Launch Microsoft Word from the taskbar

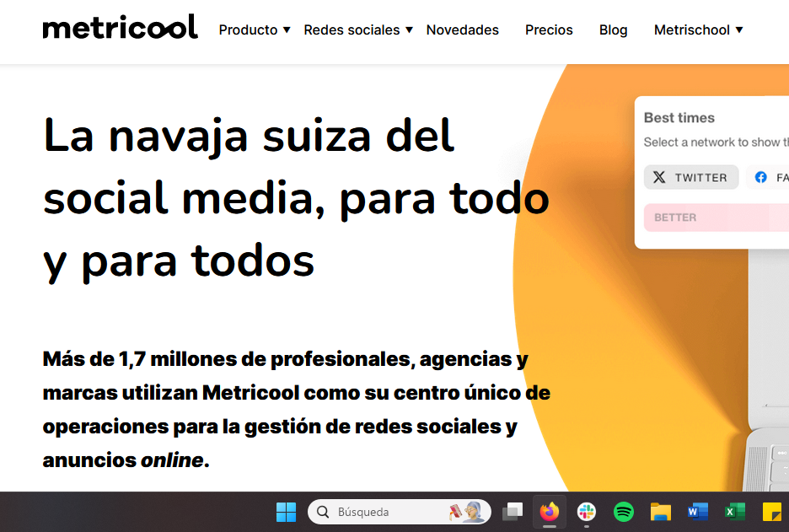point(697,511)
